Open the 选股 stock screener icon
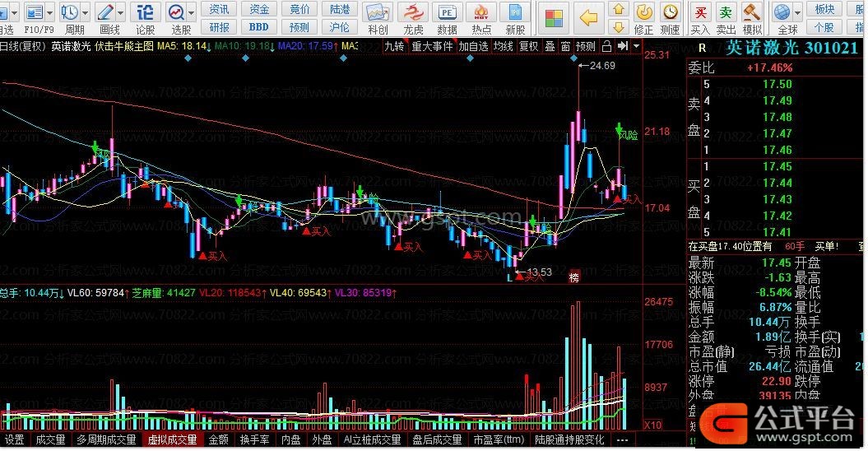This screenshot has height=451, width=868. pyautogui.click(x=176, y=12)
